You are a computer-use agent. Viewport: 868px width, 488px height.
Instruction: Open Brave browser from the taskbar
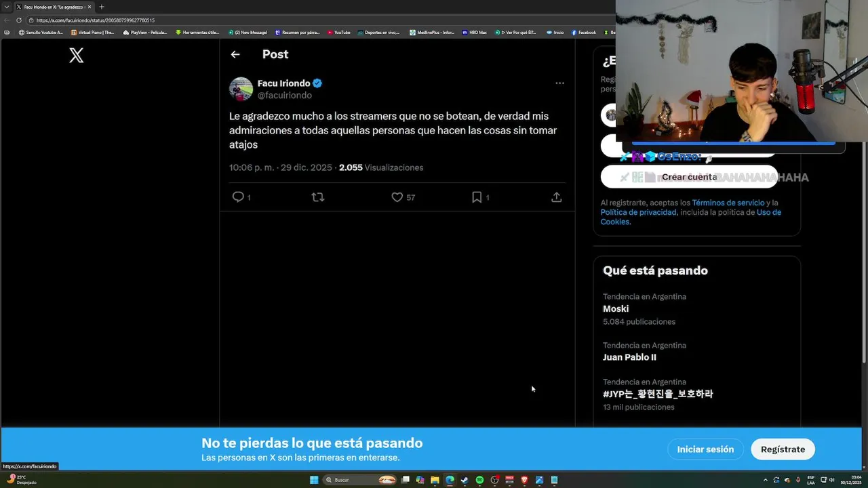(524, 480)
